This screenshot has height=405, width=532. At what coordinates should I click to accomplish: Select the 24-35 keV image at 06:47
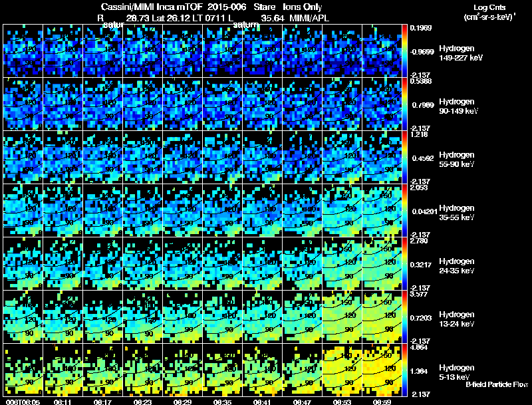[x=303, y=264]
